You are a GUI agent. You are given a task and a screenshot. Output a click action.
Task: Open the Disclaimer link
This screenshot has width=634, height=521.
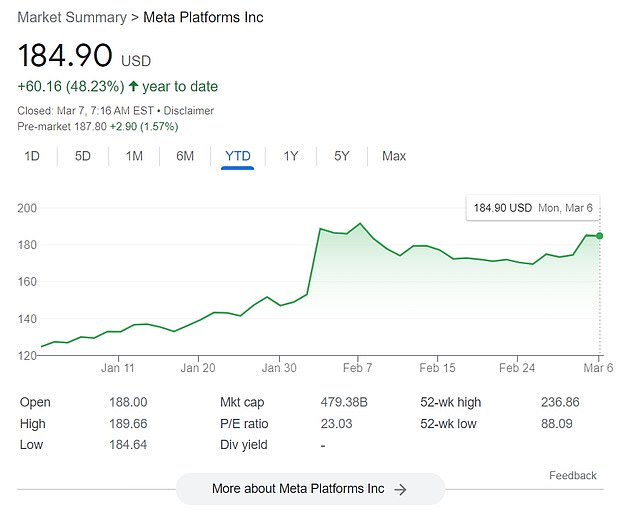(188, 111)
